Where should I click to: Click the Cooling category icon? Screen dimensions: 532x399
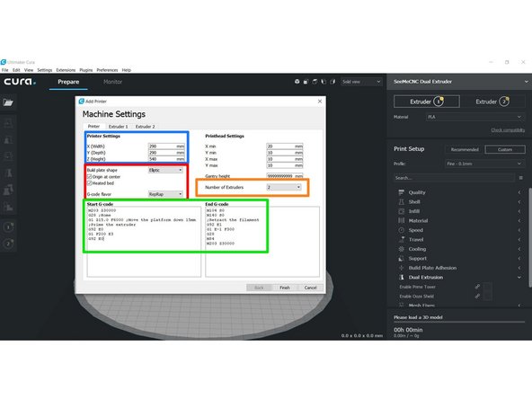pyautogui.click(x=402, y=249)
